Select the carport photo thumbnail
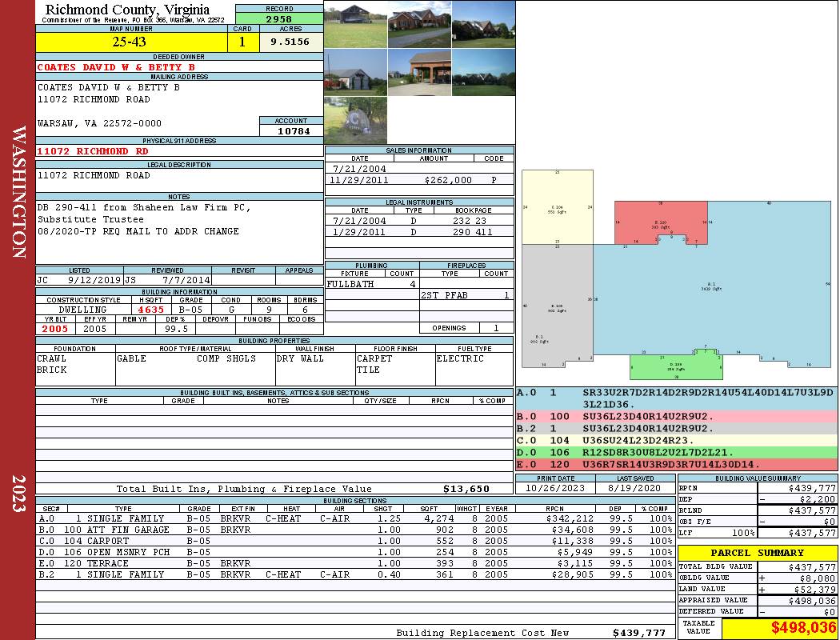Viewport: 840px width, 640px height. click(419, 72)
